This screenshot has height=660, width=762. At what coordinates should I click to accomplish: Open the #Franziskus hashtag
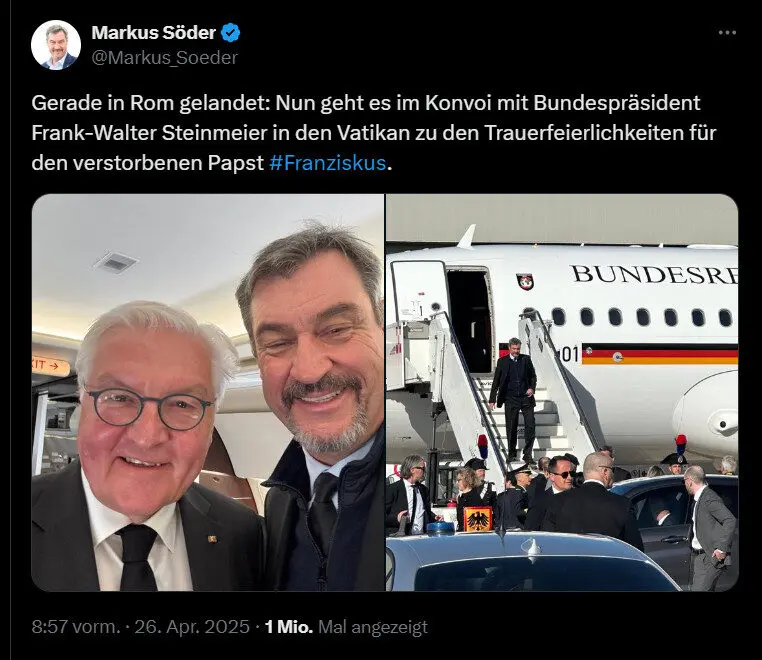(x=328, y=163)
